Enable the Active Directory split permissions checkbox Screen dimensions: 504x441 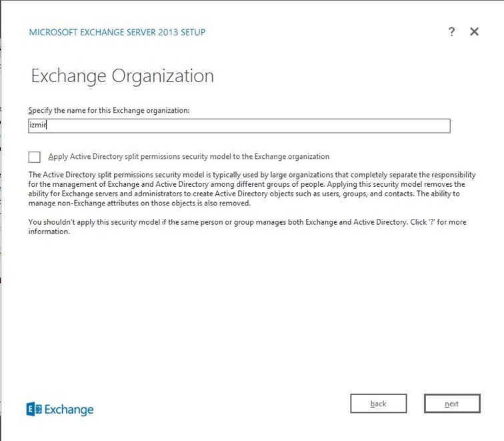pos(34,157)
